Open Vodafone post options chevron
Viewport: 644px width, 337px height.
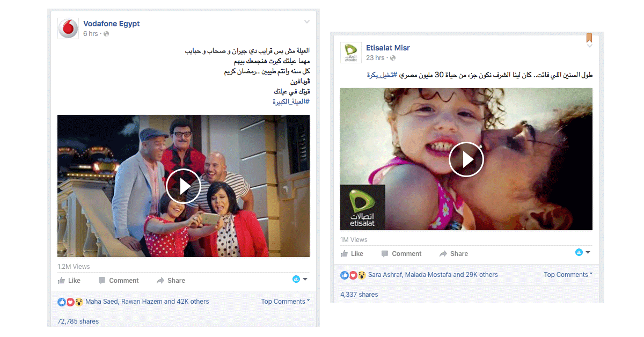[307, 22]
